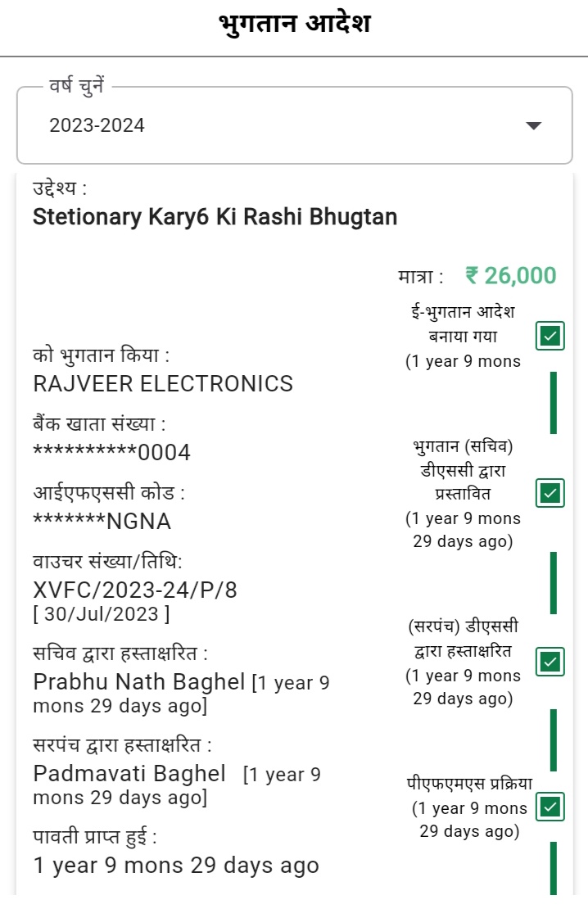This screenshot has height=909, width=588.
Task: Click the ₹ 26,000 amount
Action: (x=510, y=276)
